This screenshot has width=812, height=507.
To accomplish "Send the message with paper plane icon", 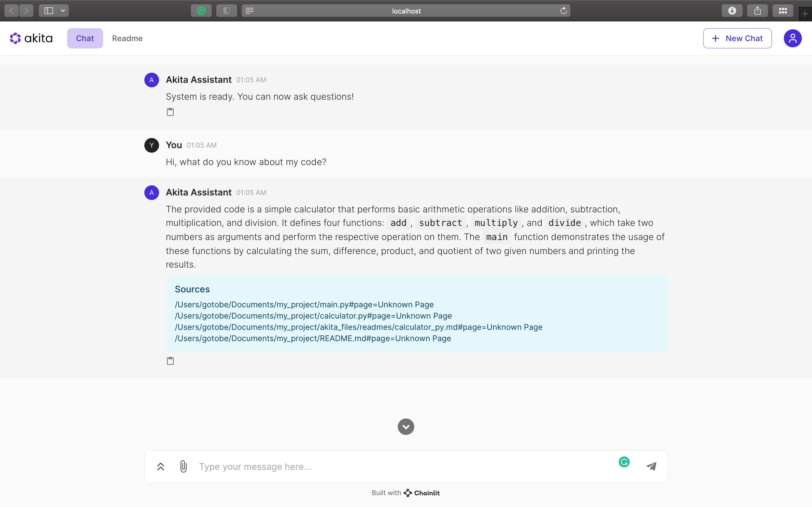I will tap(651, 466).
